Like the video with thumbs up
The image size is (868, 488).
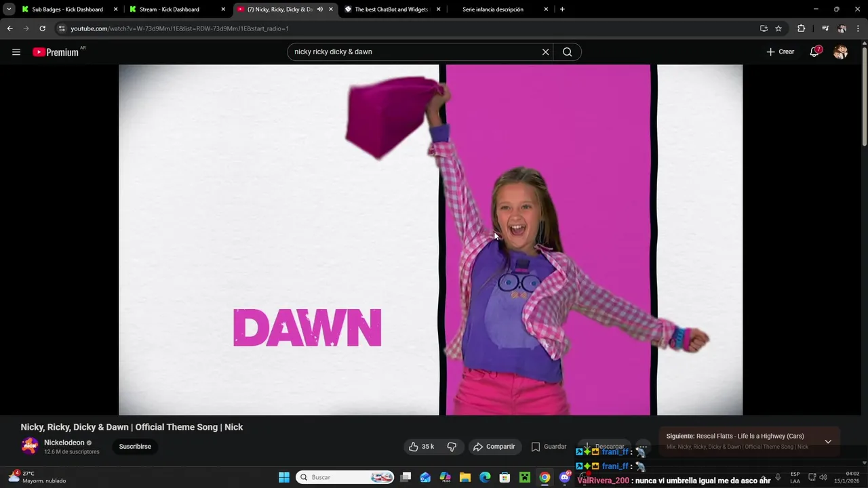tap(421, 447)
